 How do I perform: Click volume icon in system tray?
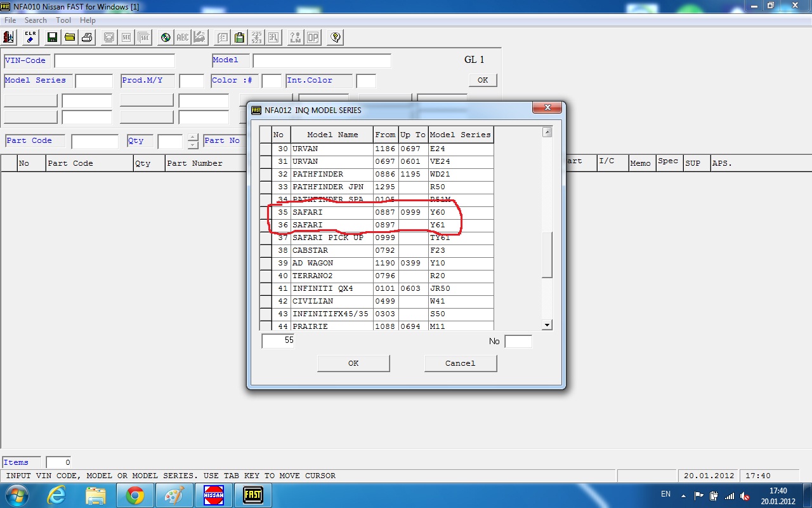click(x=745, y=495)
